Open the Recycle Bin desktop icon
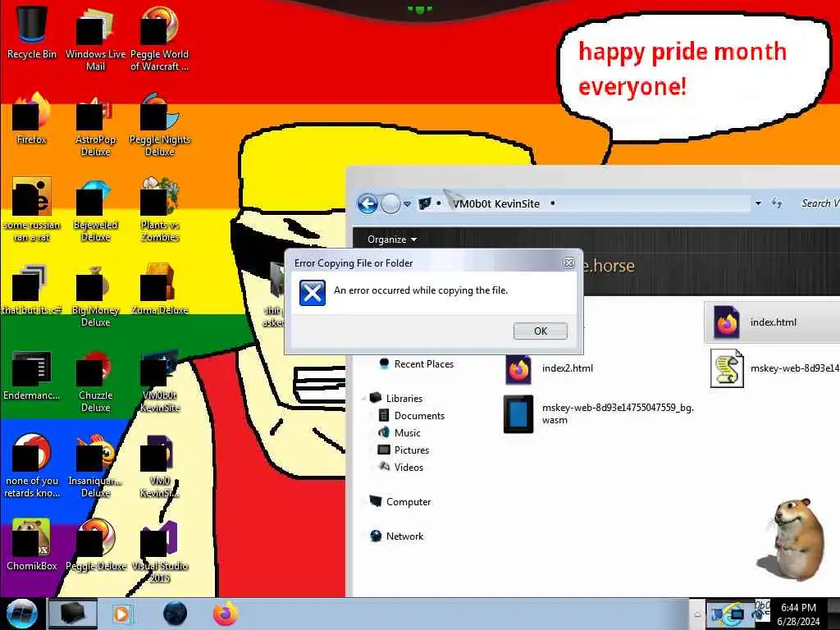The image size is (840, 630). [32, 33]
